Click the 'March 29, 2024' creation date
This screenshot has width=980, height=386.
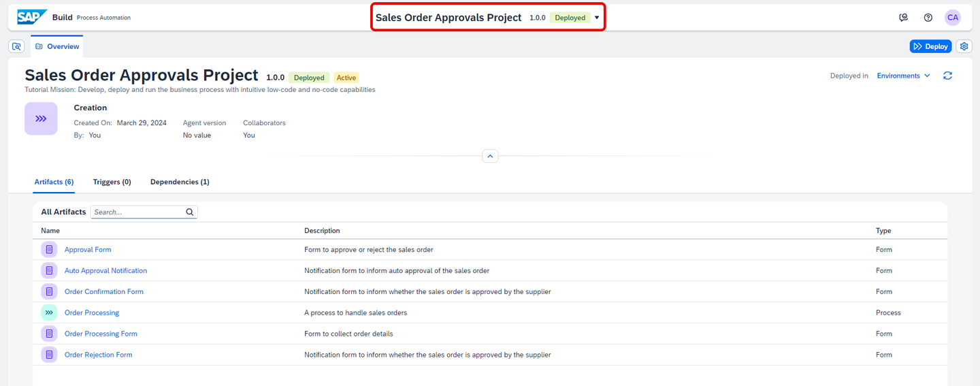tap(142, 123)
